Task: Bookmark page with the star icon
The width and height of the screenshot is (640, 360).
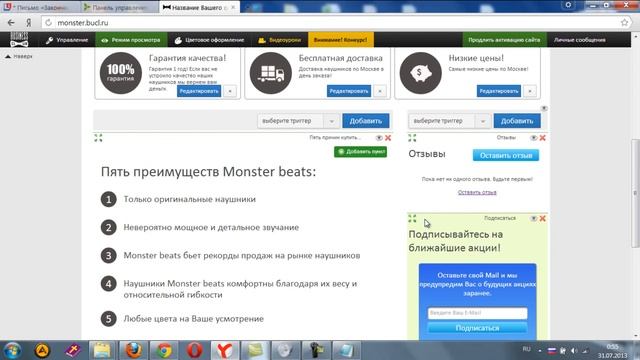Action: point(624,23)
